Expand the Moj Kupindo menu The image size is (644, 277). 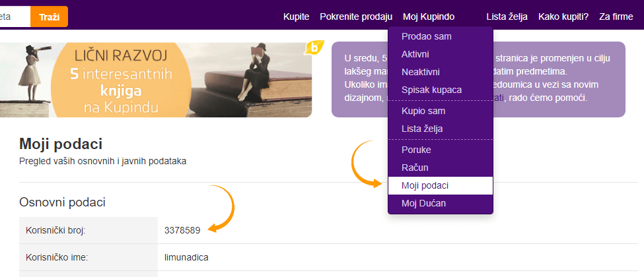click(429, 17)
